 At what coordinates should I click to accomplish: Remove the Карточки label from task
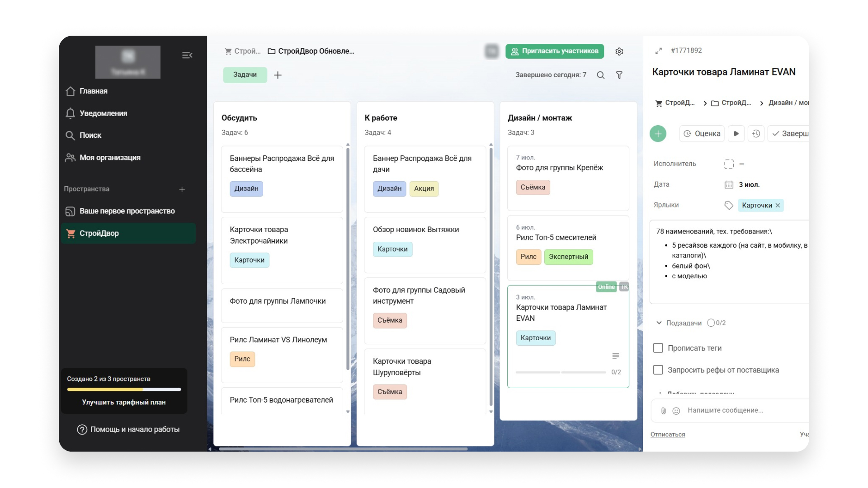point(778,206)
